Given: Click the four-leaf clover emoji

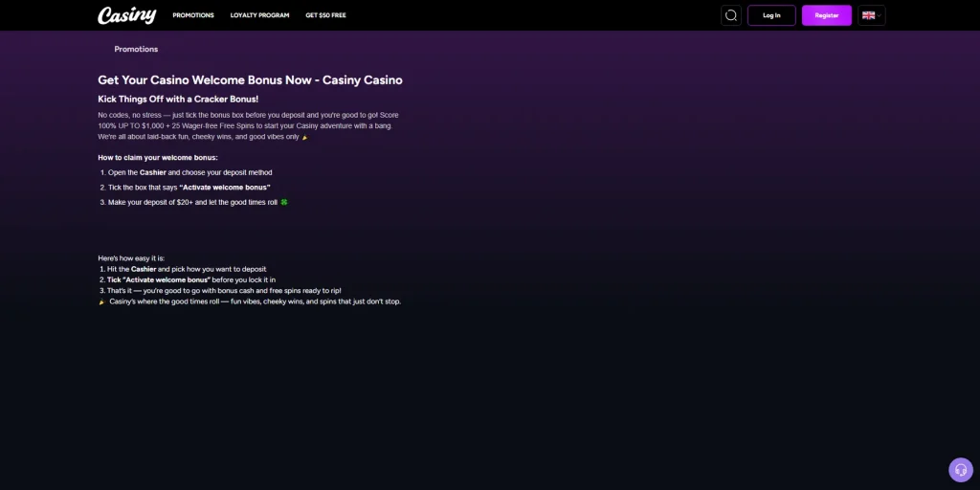Looking at the screenshot, I should point(284,203).
